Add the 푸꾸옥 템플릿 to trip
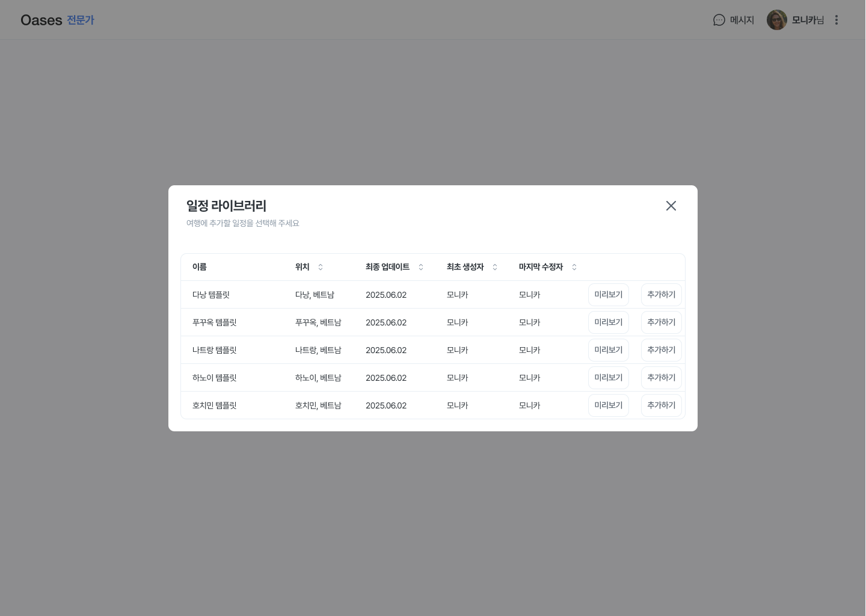The height and width of the screenshot is (616, 866). [661, 322]
